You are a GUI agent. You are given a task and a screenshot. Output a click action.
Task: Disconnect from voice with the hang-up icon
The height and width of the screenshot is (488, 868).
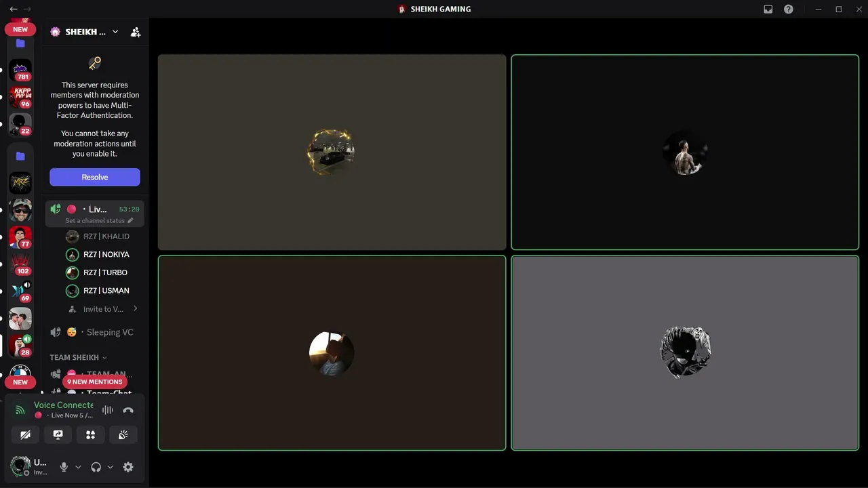[x=128, y=410]
